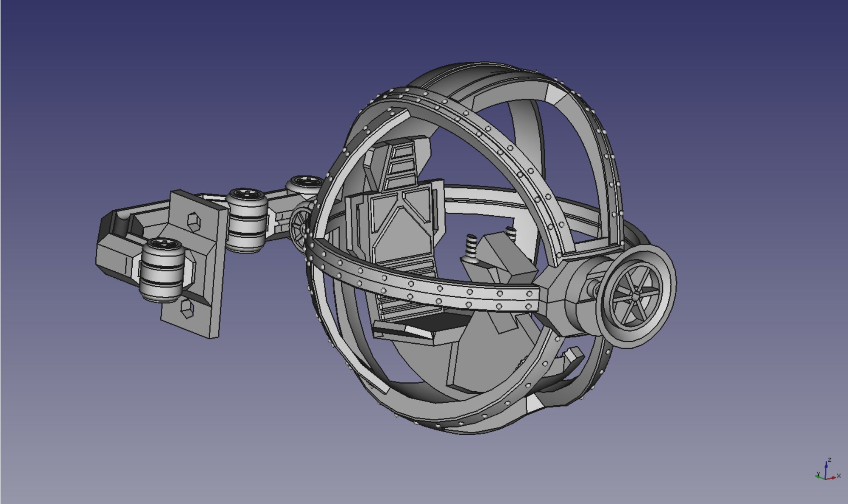Click the X axis label in the navigation gizmo
Image resolution: width=848 pixels, height=504 pixels.
pyautogui.click(x=839, y=476)
